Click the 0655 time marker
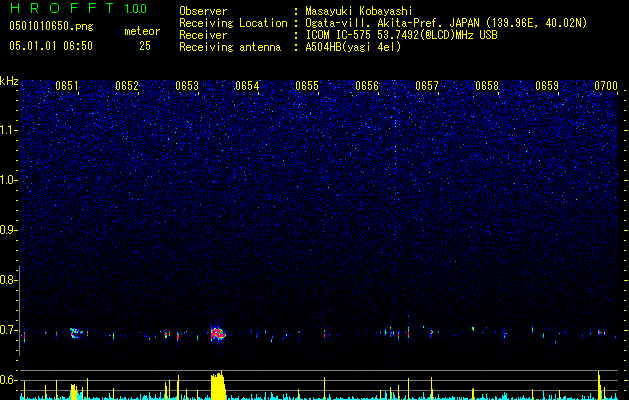This screenshot has width=629, height=400. [x=307, y=86]
